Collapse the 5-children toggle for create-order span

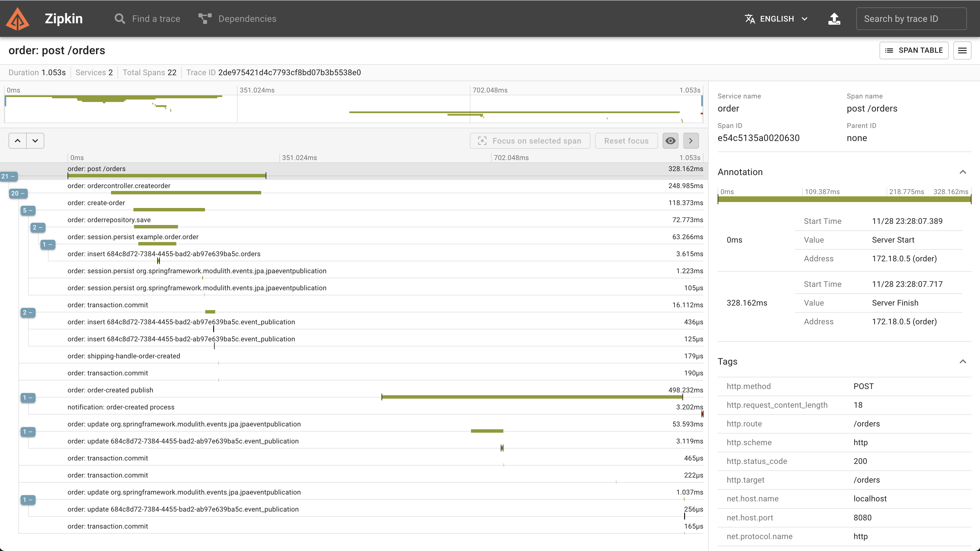click(27, 211)
